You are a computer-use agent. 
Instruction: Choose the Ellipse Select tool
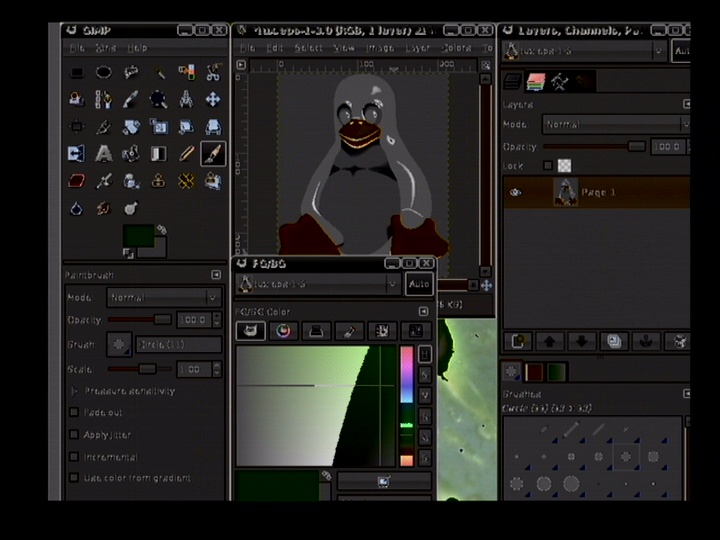(x=103, y=72)
